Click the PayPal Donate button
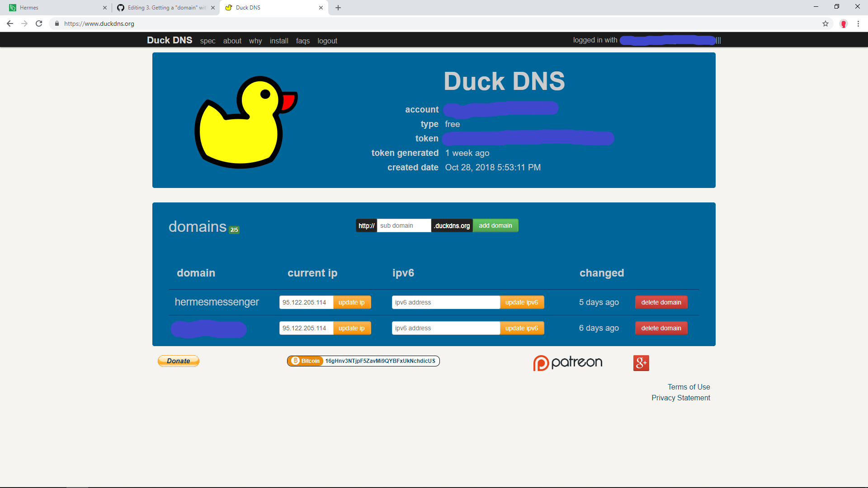The width and height of the screenshot is (868, 488). pyautogui.click(x=179, y=361)
